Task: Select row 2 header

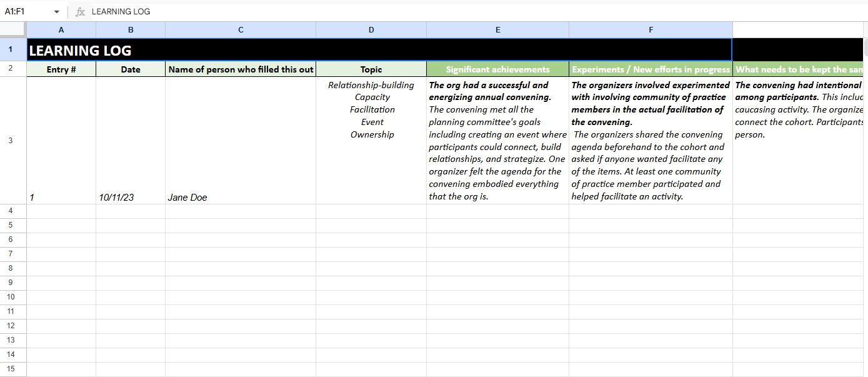Action: [13, 69]
